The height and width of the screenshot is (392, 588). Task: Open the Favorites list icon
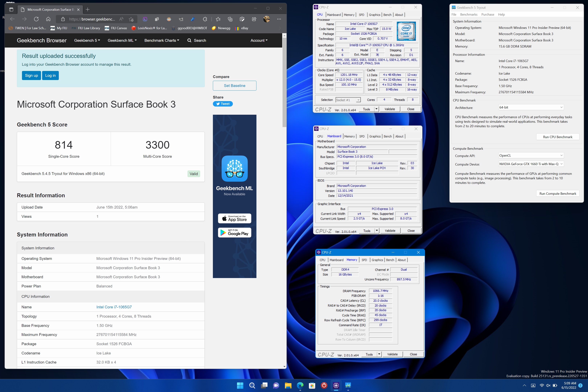click(218, 19)
